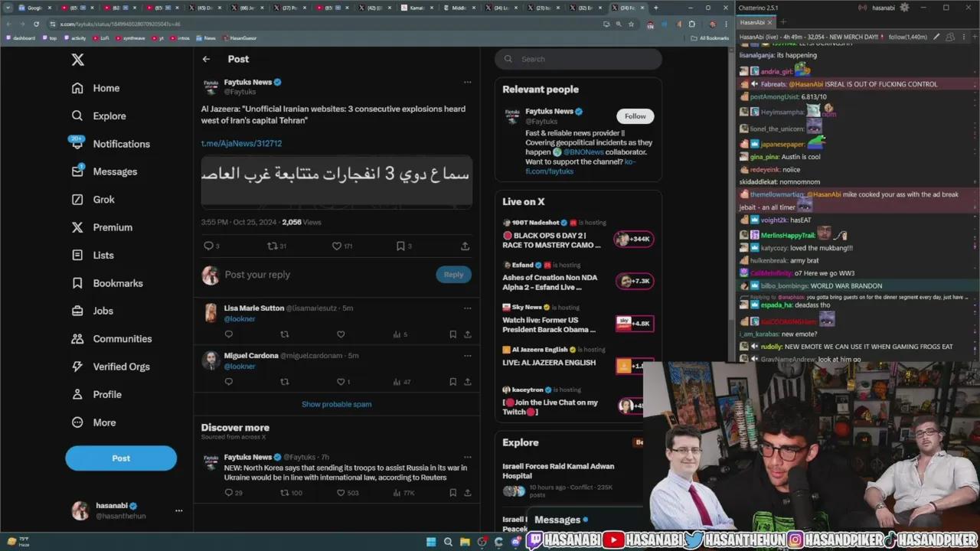Open options menu on Faytuks News post

click(x=467, y=83)
